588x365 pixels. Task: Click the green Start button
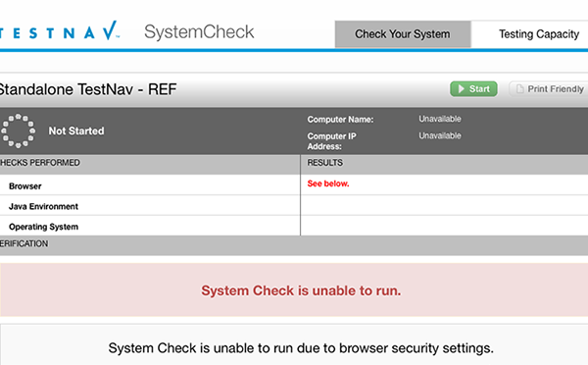(473, 89)
